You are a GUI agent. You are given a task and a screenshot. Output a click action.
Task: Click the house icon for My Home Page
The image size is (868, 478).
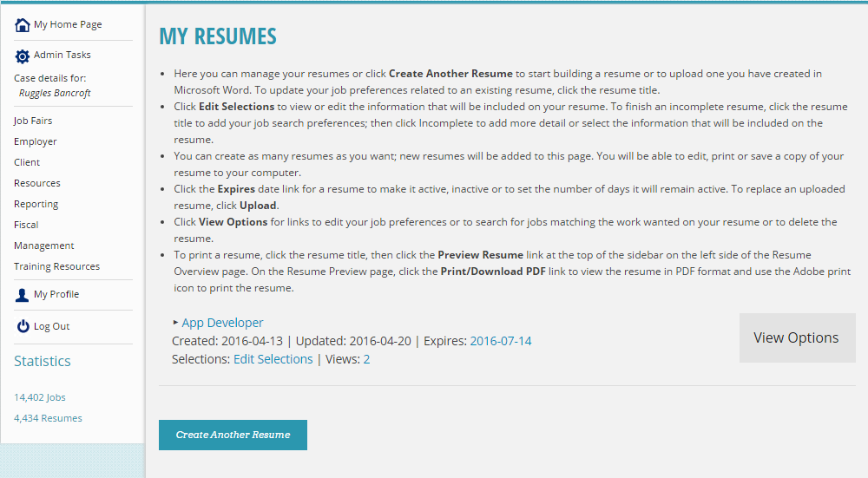23,25
